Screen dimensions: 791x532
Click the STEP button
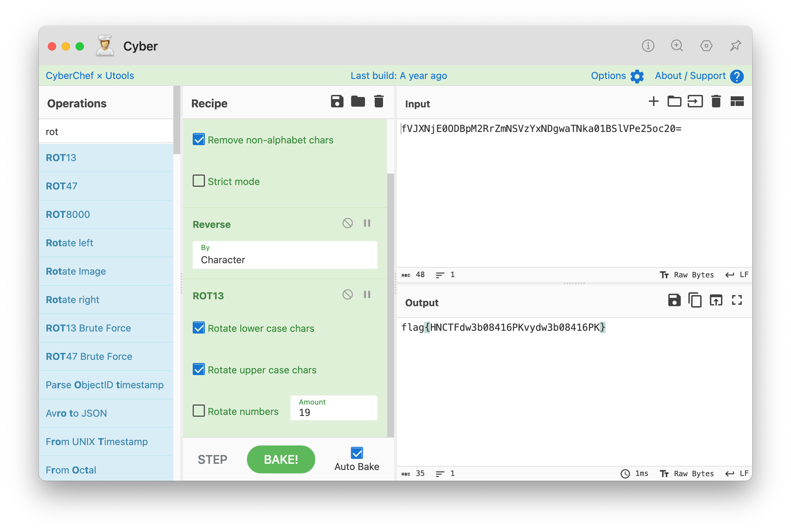pyautogui.click(x=212, y=459)
